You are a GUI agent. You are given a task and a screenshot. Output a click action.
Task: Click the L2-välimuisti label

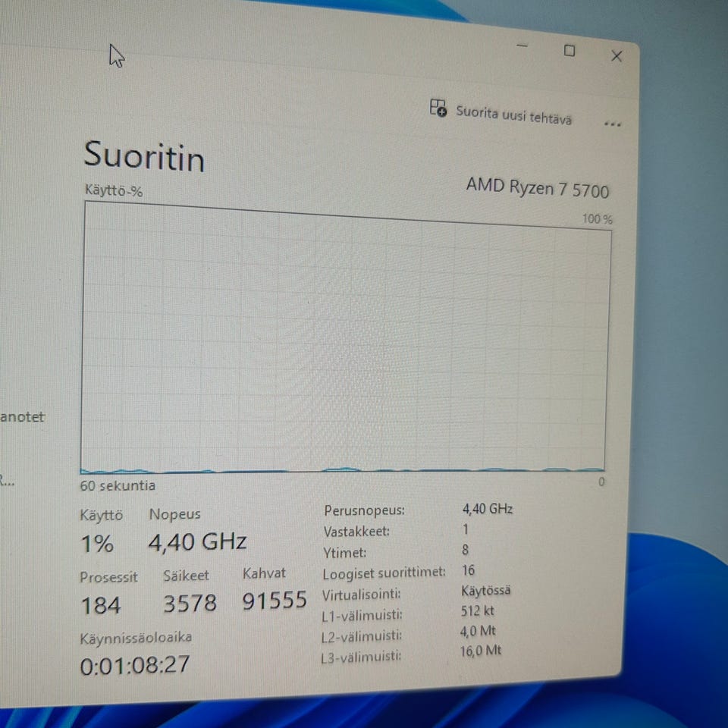tap(361, 635)
